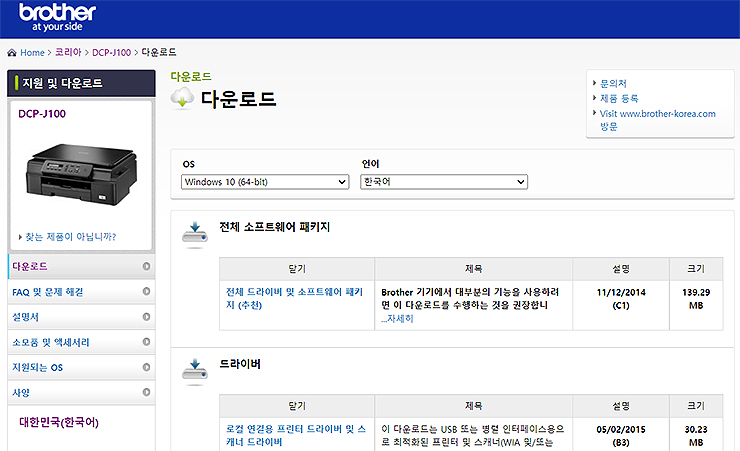
Task: Click the 30.23 MB size cell
Action: pos(696,436)
